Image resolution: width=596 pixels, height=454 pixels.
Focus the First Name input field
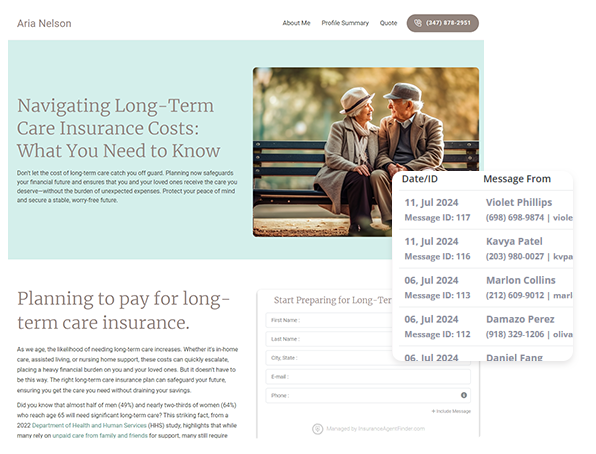tap(329, 320)
